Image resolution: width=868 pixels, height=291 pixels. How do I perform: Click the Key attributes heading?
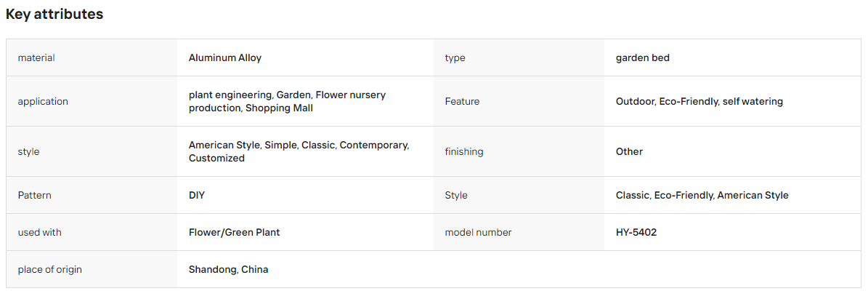click(54, 15)
